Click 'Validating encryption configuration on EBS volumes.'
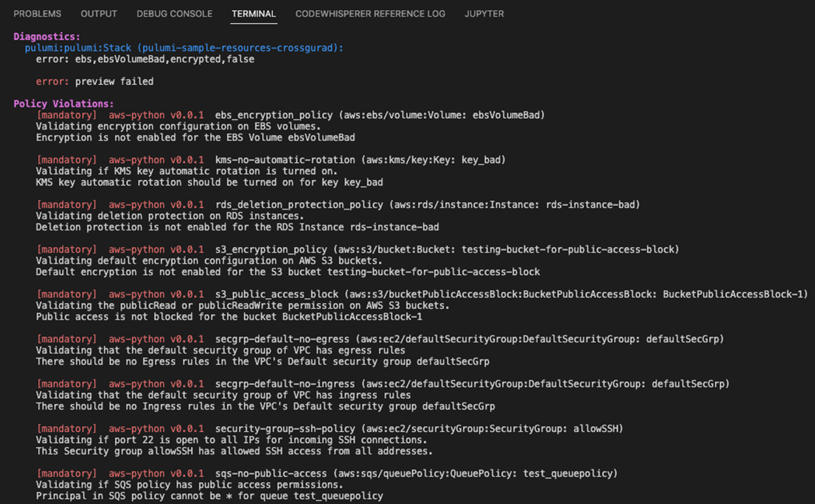The width and height of the screenshot is (815, 504). (179, 126)
